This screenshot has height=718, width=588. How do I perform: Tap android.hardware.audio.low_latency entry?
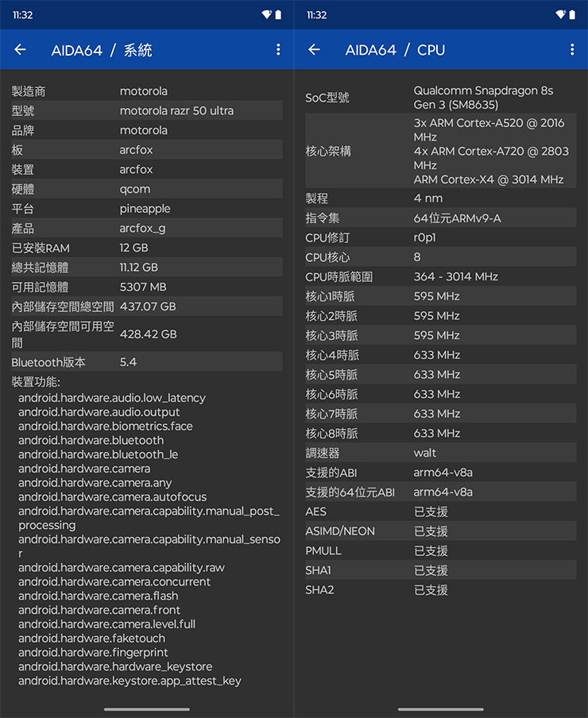point(112,397)
